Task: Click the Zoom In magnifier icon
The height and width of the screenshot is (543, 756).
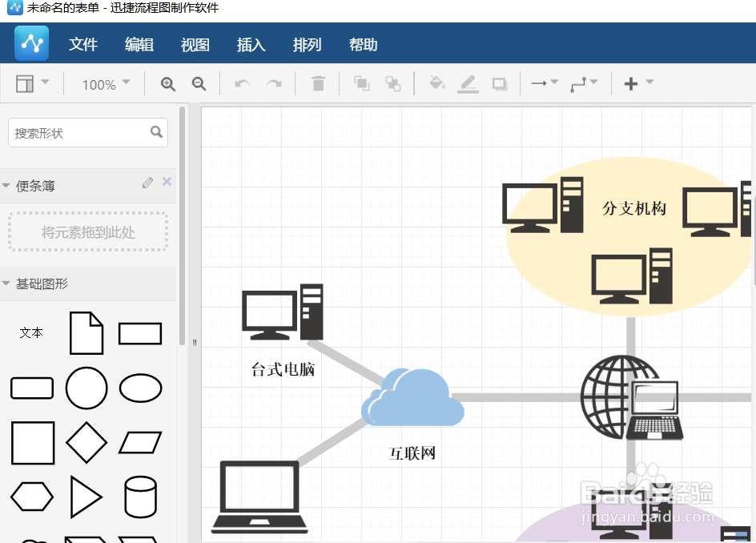Action: [x=167, y=82]
